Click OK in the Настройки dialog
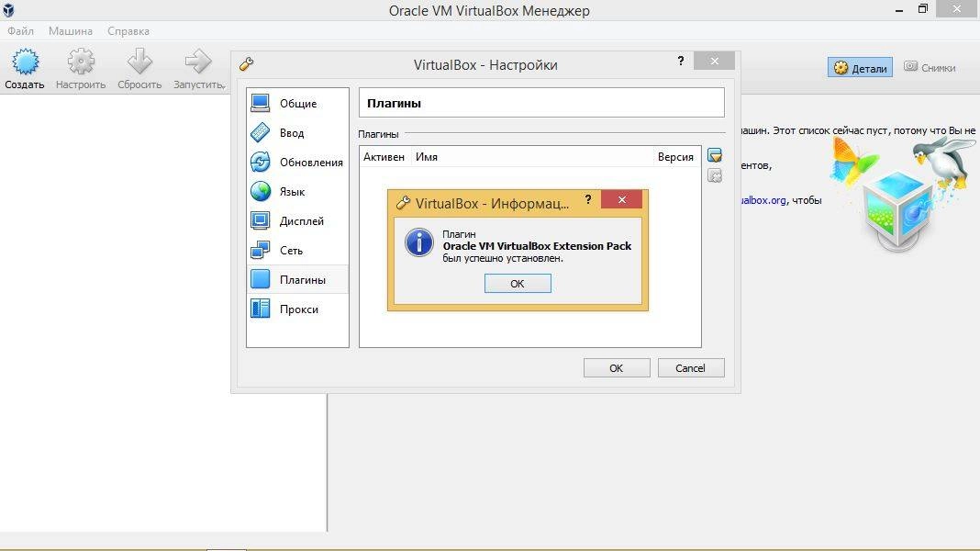The width and height of the screenshot is (980, 551). pos(617,367)
